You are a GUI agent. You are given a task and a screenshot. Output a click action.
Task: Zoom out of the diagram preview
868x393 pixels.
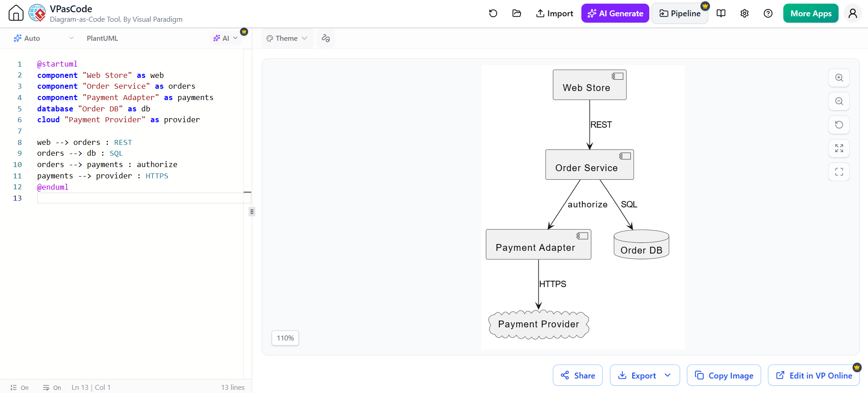839,101
